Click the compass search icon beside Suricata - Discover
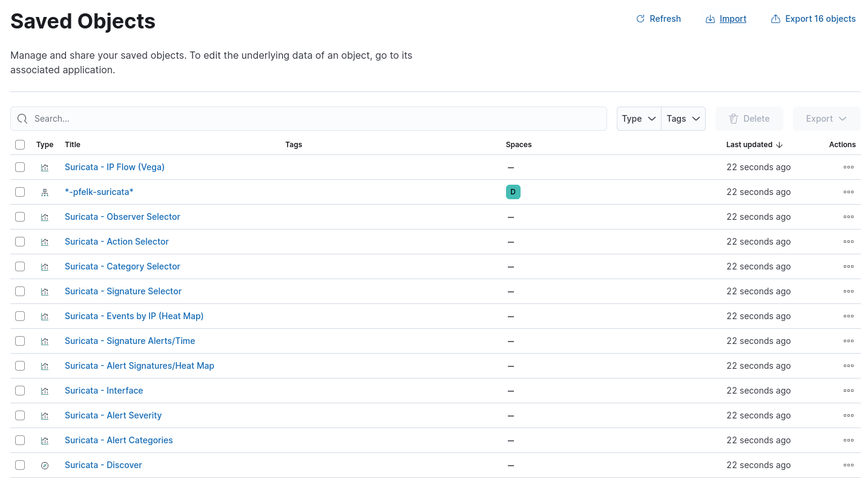 pyautogui.click(x=44, y=466)
